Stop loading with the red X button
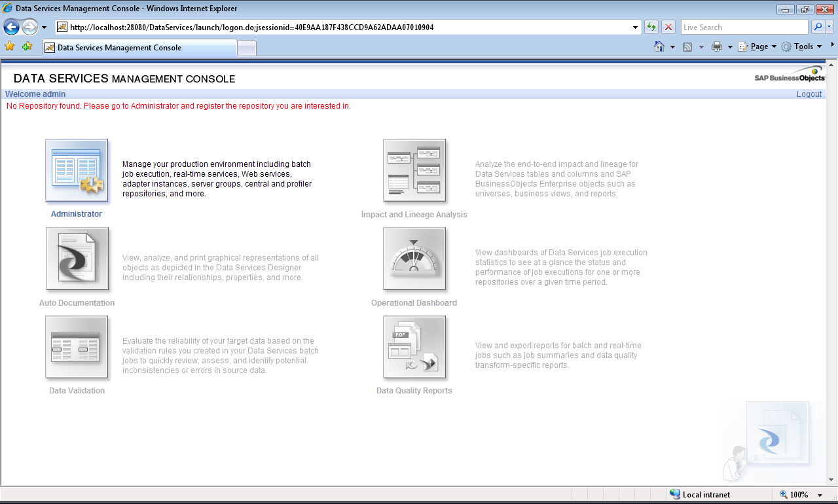This screenshot has height=504, width=838. [668, 27]
